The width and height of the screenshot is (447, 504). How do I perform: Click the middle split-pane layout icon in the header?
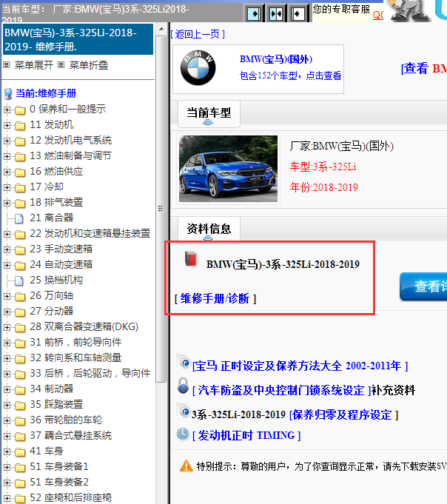coord(276,13)
